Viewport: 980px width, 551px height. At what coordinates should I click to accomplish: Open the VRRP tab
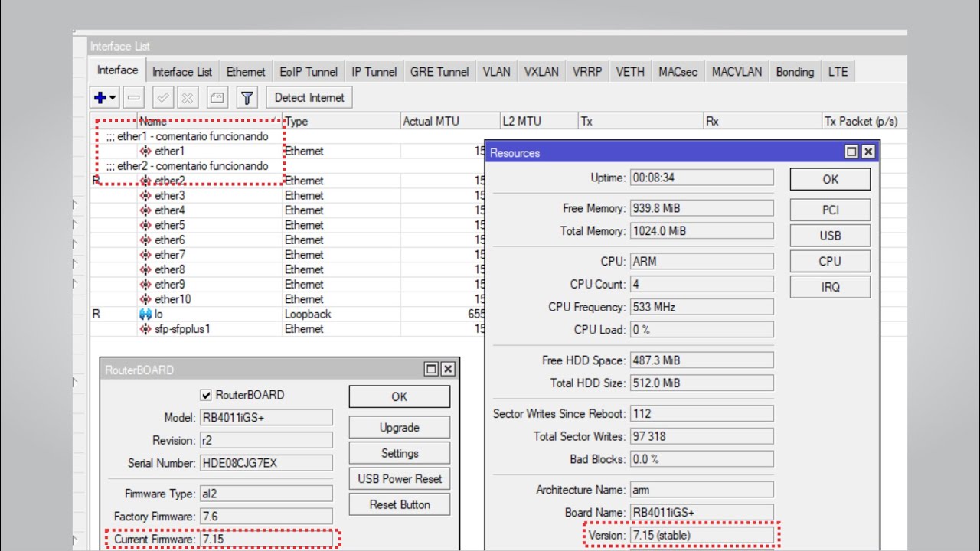coord(587,72)
